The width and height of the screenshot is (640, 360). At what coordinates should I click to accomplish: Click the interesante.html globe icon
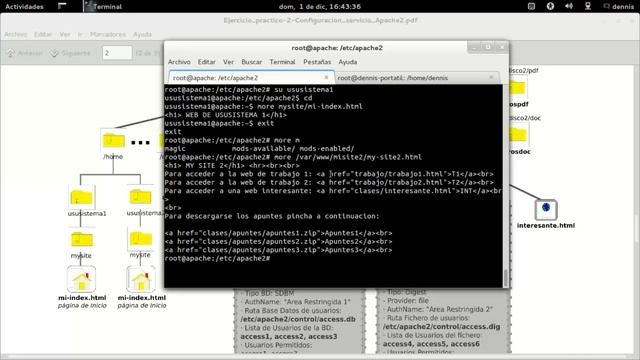(x=546, y=209)
